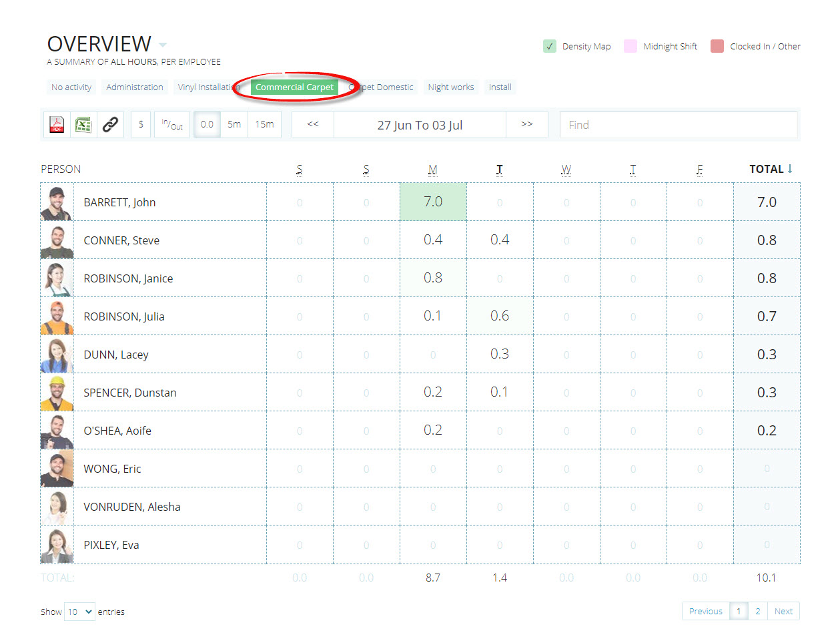Toggle the Density Map checkbox
The image size is (840, 643).
pyautogui.click(x=550, y=46)
